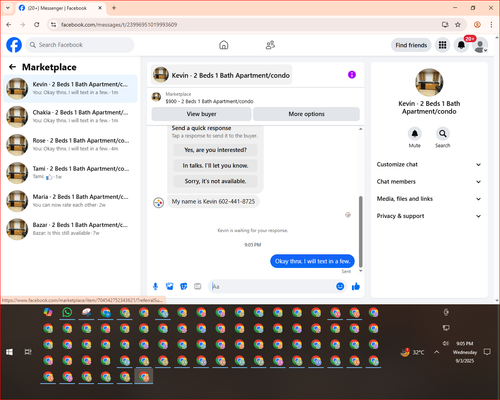Click the $900 listing thumbnail

pos(156,97)
